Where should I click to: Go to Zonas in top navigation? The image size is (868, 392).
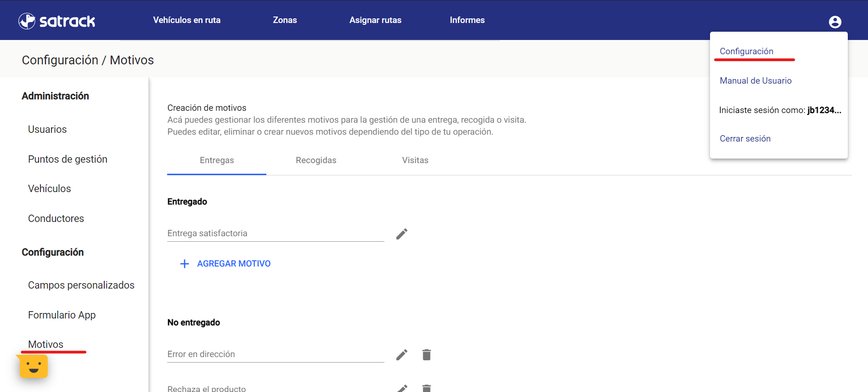(285, 20)
